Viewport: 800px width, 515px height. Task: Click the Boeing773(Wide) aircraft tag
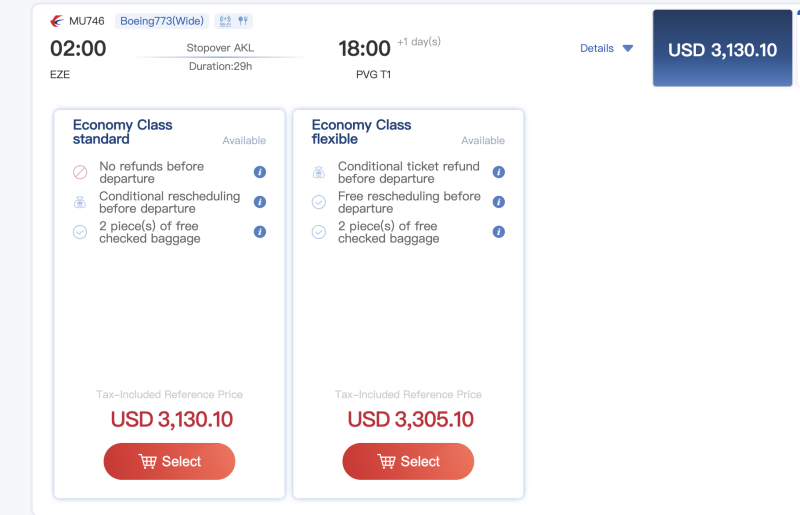(x=161, y=21)
